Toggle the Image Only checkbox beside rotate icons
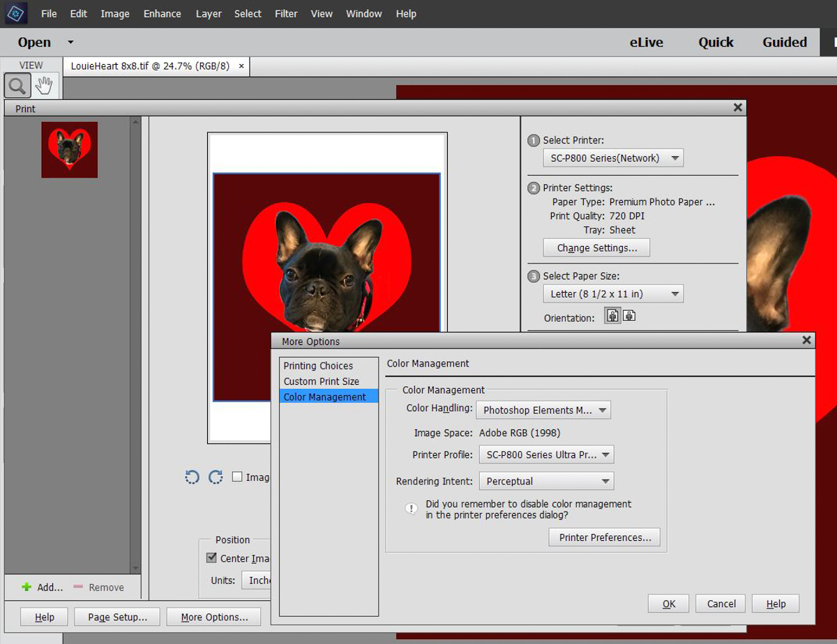 (x=237, y=477)
